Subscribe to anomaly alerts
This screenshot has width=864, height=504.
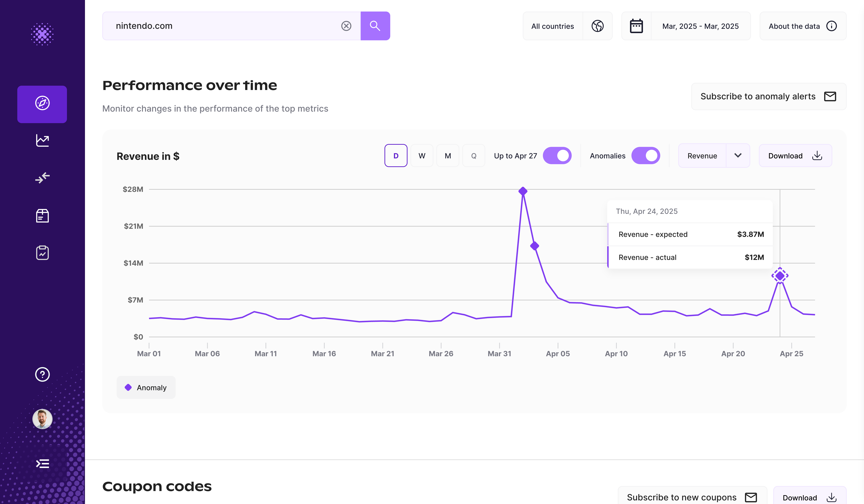[x=769, y=97]
